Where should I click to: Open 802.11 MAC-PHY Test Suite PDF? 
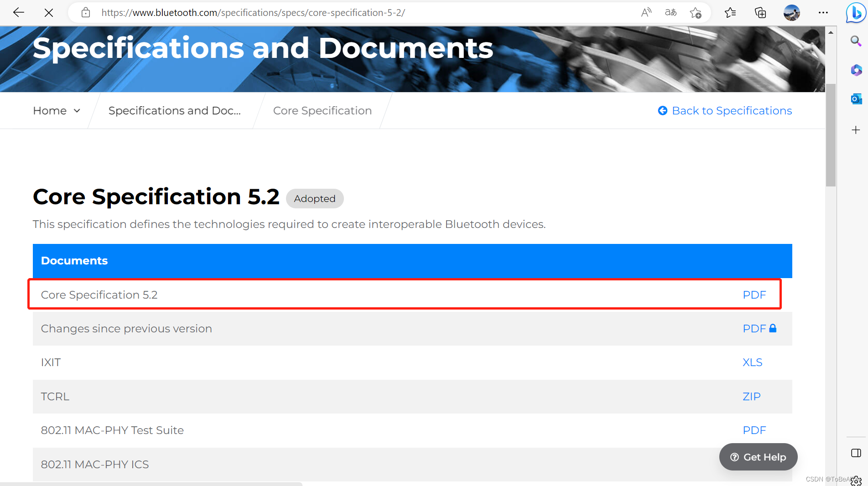click(x=754, y=430)
